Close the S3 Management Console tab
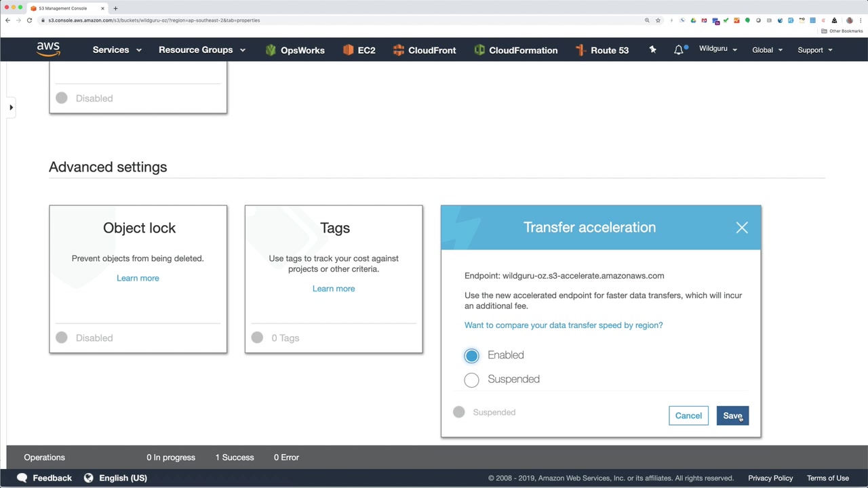868x488 pixels. click(x=102, y=8)
